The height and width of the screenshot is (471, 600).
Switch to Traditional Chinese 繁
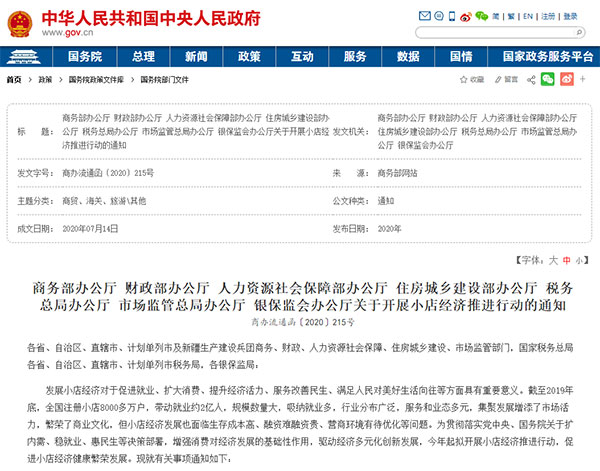point(511,16)
